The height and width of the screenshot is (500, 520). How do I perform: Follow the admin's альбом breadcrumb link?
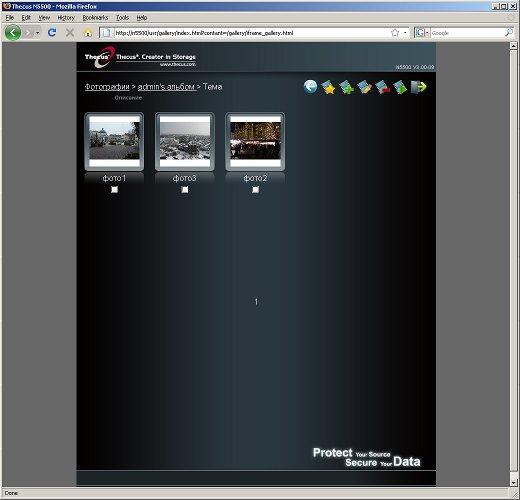166,87
